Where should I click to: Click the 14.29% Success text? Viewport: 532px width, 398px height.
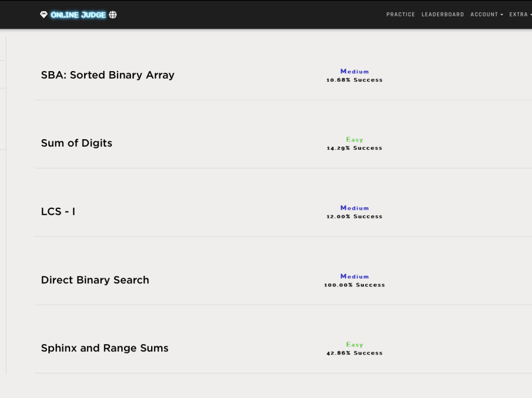[x=354, y=148]
